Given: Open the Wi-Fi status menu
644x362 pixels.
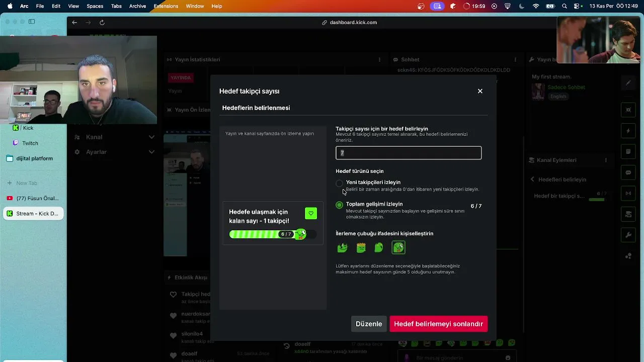Looking at the screenshot, I should pyautogui.click(x=536, y=6).
